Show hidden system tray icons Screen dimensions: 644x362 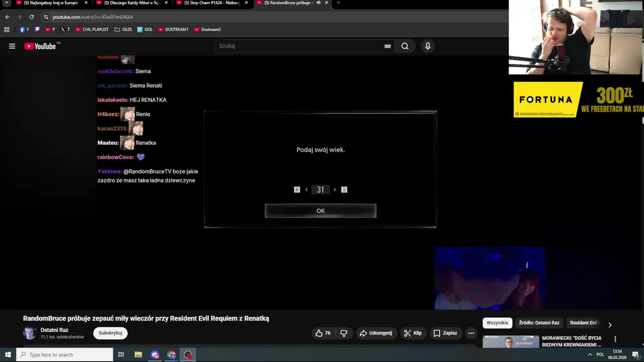click(590, 354)
